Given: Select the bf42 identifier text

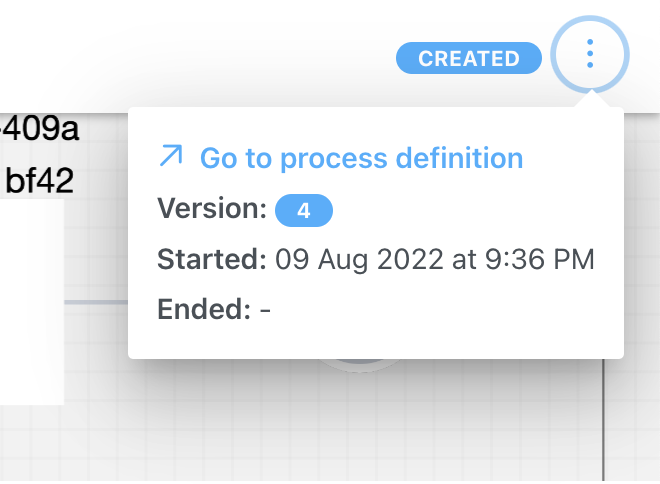Looking at the screenshot, I should click(40, 181).
